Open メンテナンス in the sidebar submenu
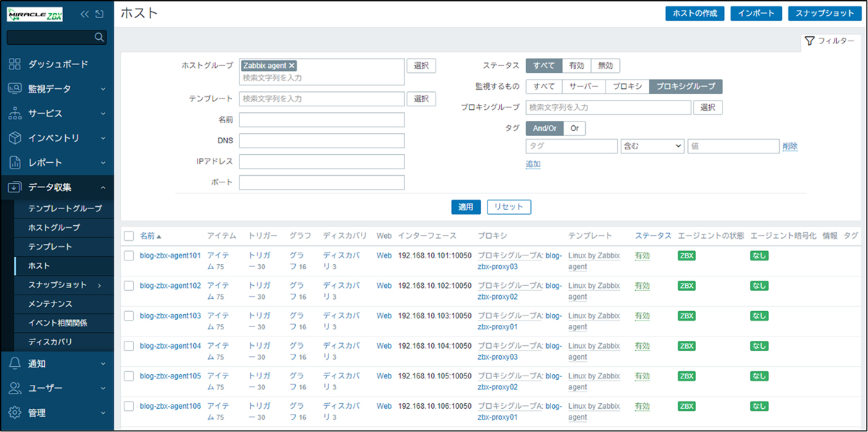Viewport: 868px width, 432px height. click(50, 304)
